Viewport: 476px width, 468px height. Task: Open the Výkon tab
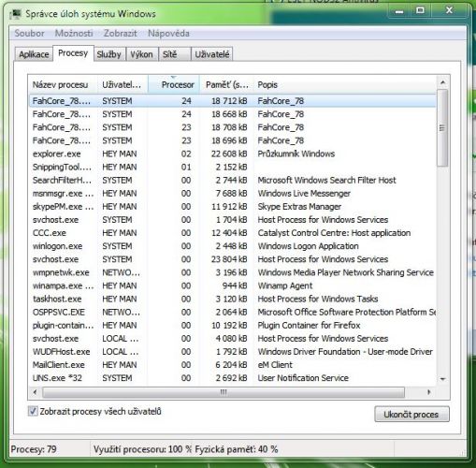pyautogui.click(x=141, y=54)
